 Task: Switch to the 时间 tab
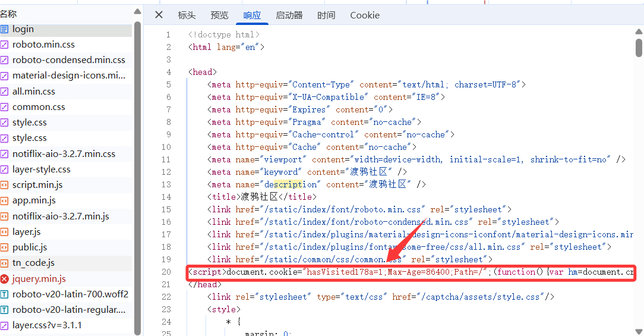(326, 15)
